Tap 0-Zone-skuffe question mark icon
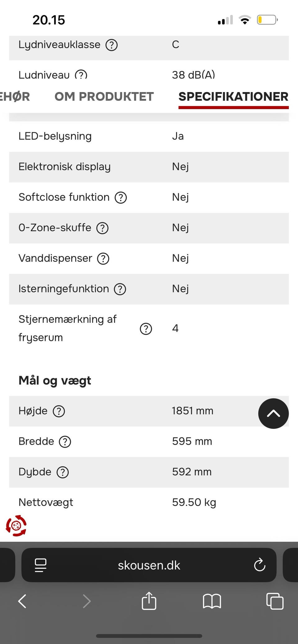This screenshot has height=644, width=298. (x=102, y=228)
